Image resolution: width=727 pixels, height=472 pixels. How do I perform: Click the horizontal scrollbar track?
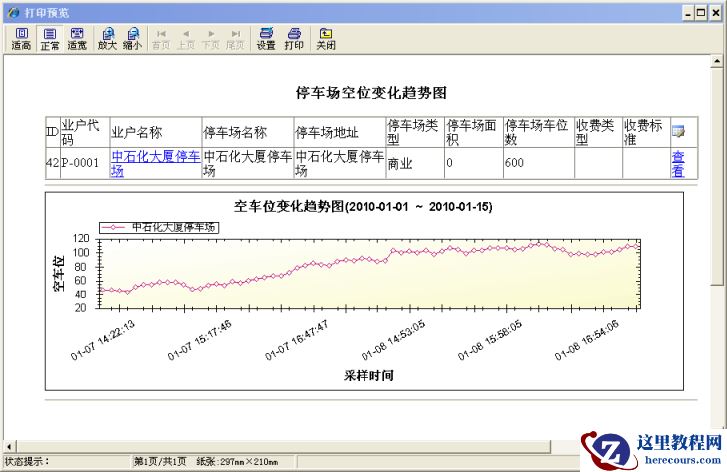(x=283, y=446)
